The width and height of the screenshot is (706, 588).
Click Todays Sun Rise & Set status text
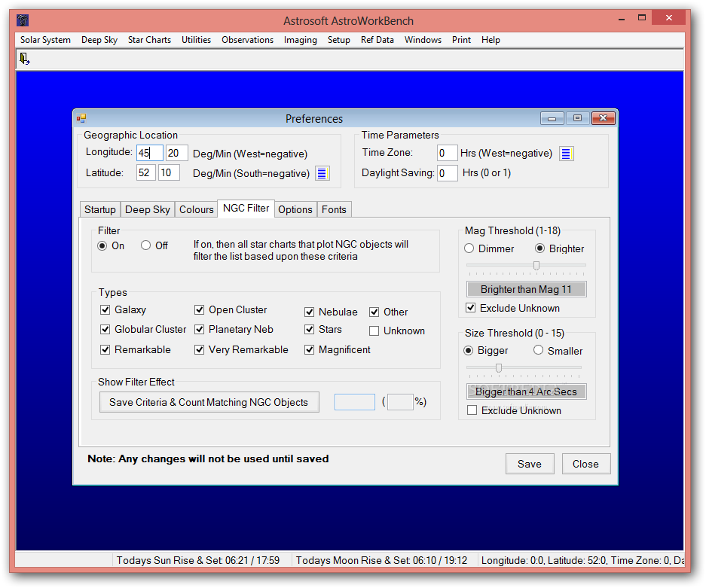[x=198, y=560]
